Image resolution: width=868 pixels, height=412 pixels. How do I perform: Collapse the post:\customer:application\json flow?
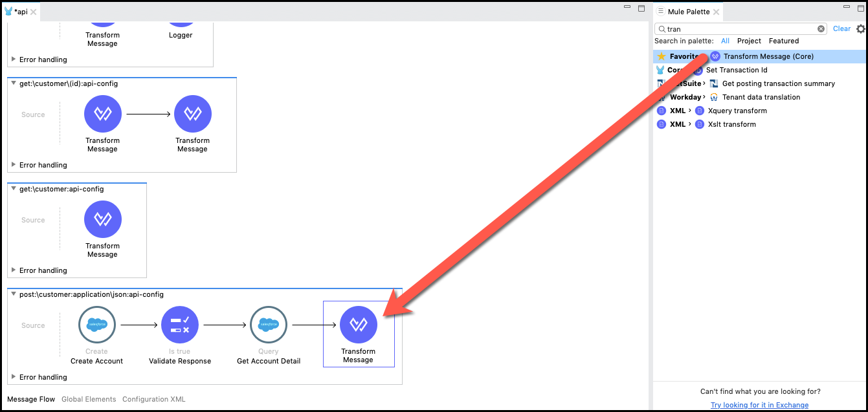click(x=14, y=295)
